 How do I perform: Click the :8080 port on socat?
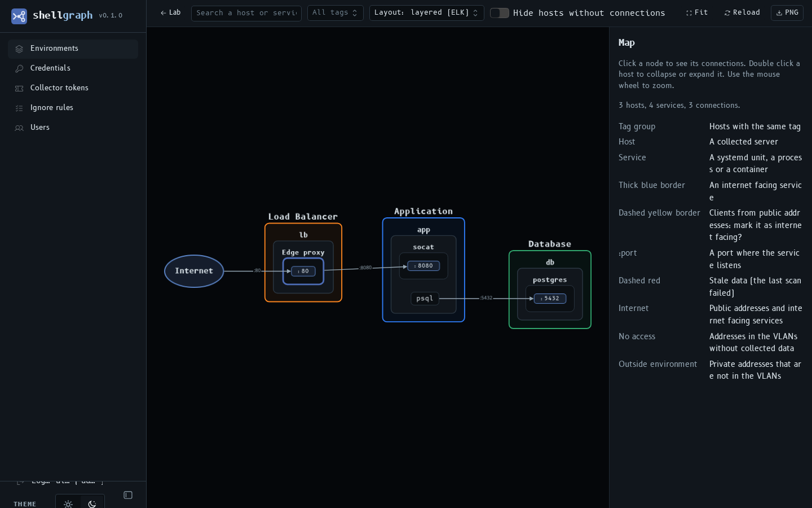coord(423,266)
